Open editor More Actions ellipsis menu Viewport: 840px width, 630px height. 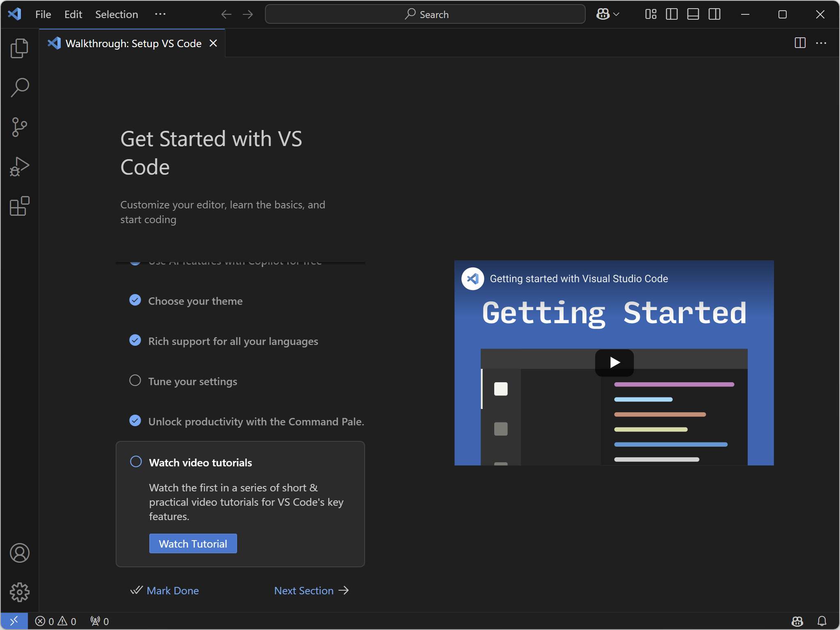(x=821, y=43)
